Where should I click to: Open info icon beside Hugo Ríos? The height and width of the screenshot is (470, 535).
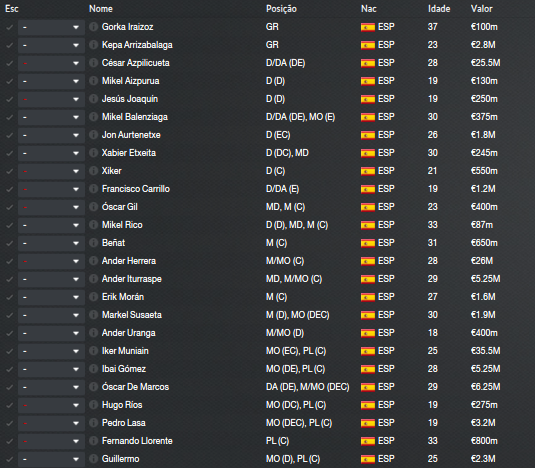coord(93,405)
